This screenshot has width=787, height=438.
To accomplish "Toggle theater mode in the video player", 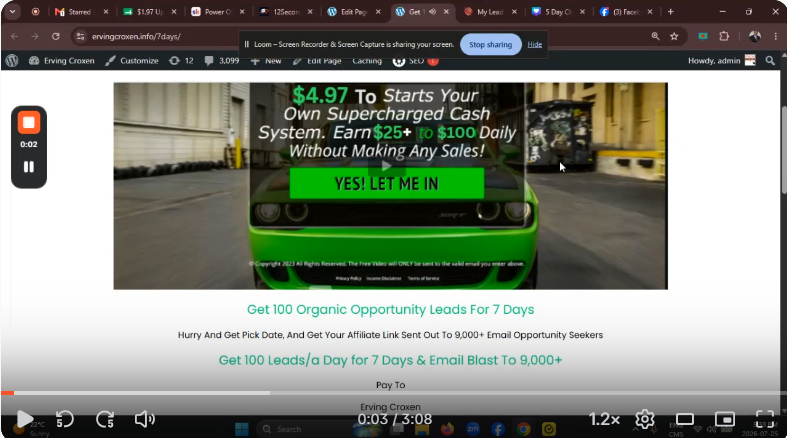I will point(685,419).
